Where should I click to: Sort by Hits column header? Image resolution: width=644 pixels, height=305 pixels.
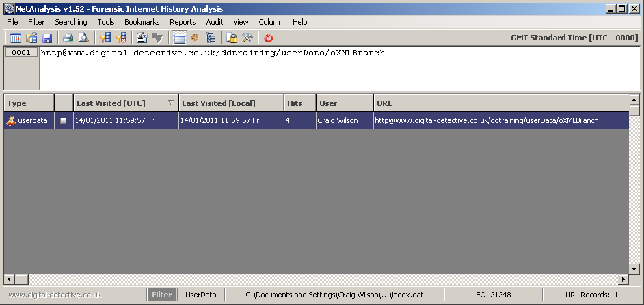tap(300, 103)
